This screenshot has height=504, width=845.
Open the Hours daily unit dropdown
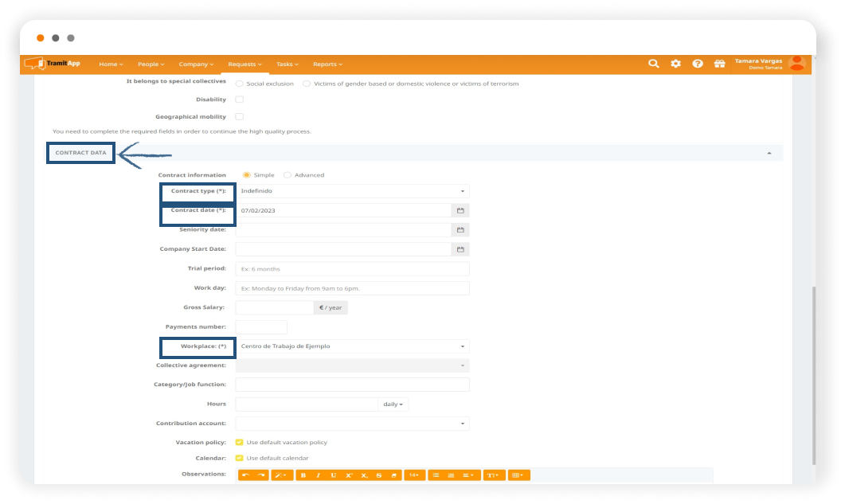[393, 404]
